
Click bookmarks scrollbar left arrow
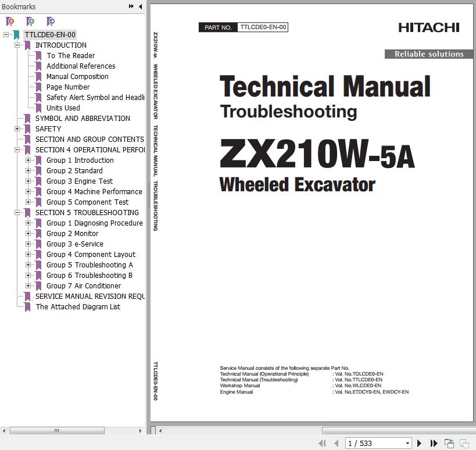pyautogui.click(x=4, y=431)
